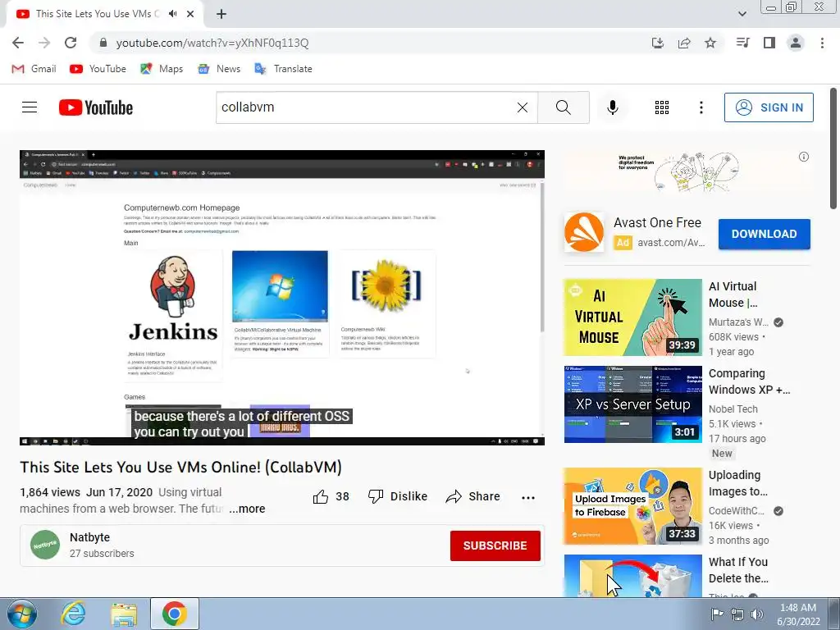Expand the description with ...more
Viewport: 840px width, 630px height.
pos(247,509)
